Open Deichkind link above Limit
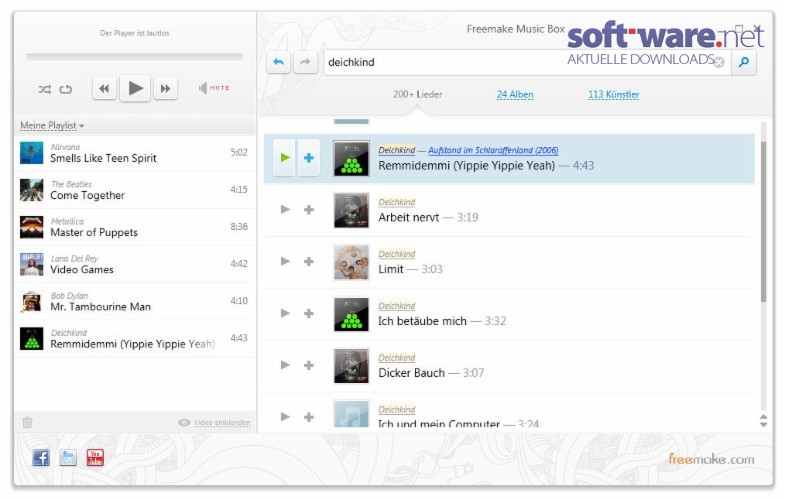 (397, 254)
